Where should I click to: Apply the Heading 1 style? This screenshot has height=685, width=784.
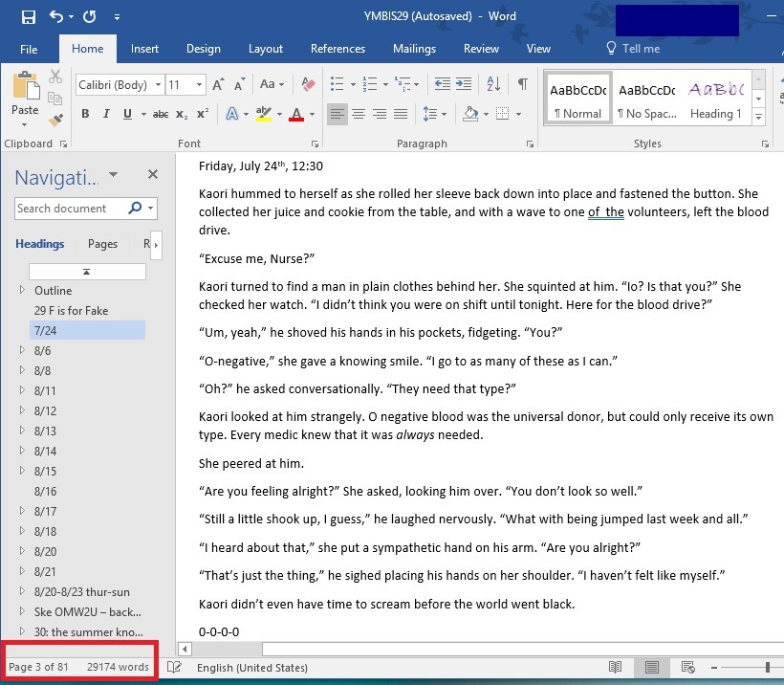715,99
